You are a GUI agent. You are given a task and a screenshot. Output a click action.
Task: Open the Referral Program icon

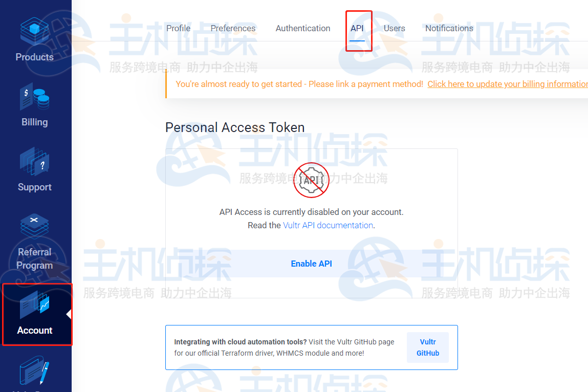point(34,226)
